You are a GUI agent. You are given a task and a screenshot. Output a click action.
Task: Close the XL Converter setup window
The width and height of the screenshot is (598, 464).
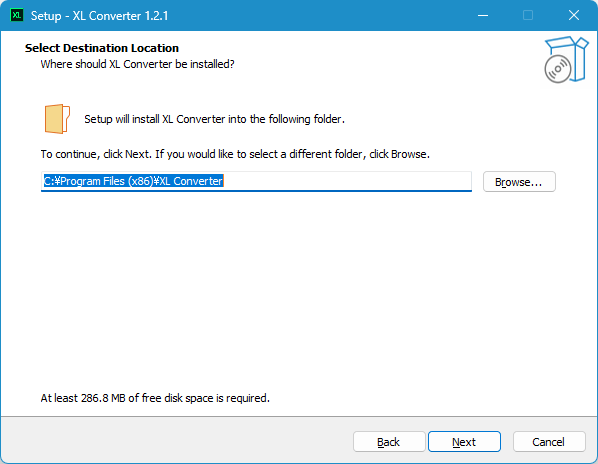[x=574, y=15]
